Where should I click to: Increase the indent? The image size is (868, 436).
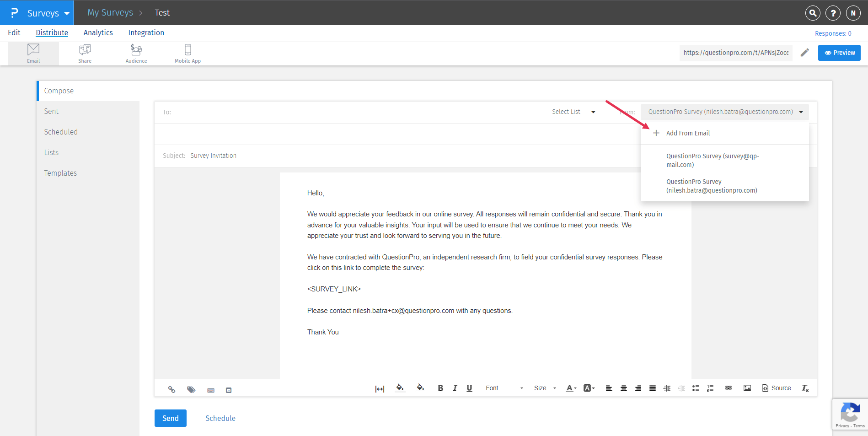667,388
